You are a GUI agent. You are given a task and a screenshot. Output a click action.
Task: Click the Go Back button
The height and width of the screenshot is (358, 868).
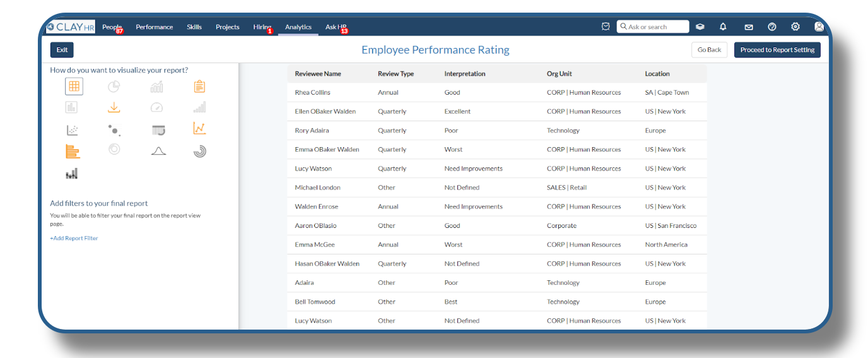pyautogui.click(x=710, y=50)
